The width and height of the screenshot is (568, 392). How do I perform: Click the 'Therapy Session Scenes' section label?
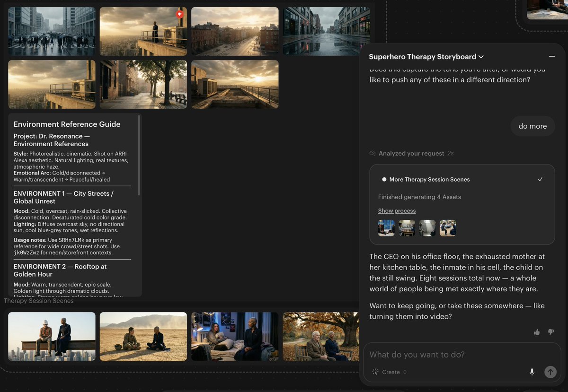tap(39, 301)
